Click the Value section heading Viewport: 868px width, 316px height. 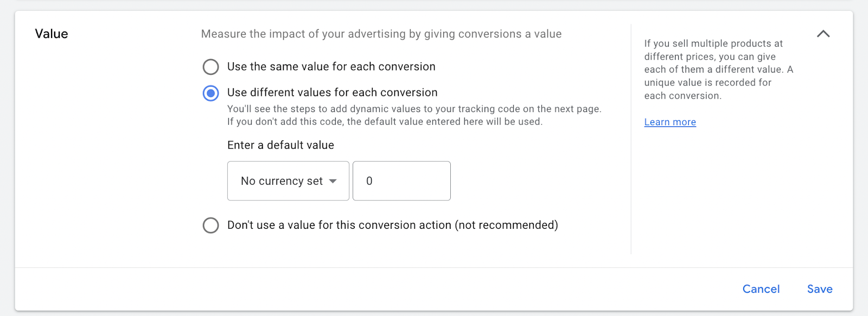tap(52, 34)
